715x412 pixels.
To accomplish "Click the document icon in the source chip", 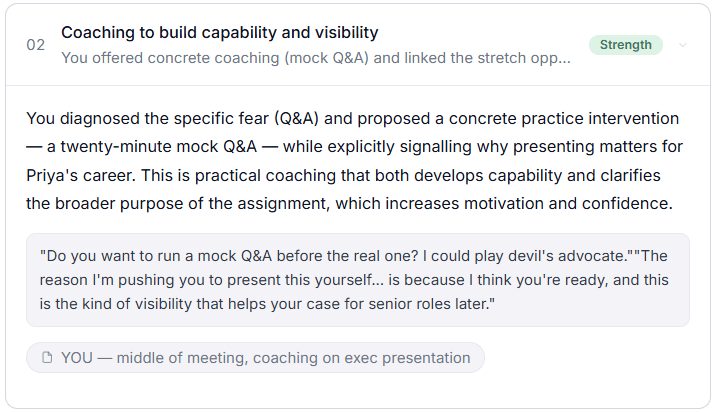I will coord(47,358).
